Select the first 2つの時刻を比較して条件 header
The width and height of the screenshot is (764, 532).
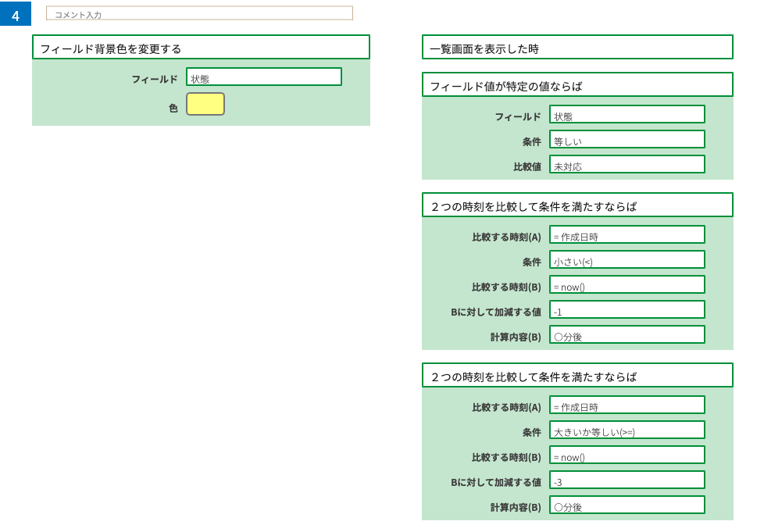point(577,205)
